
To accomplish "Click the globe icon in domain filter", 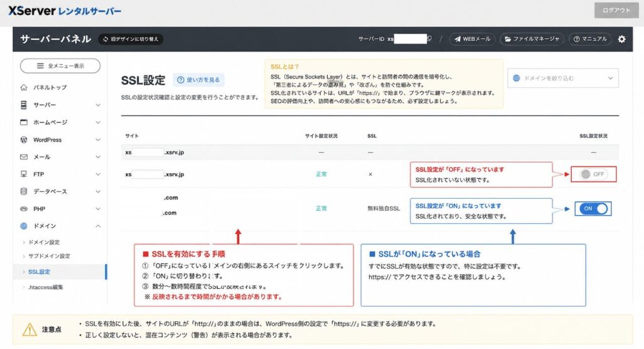I will tap(516, 78).
